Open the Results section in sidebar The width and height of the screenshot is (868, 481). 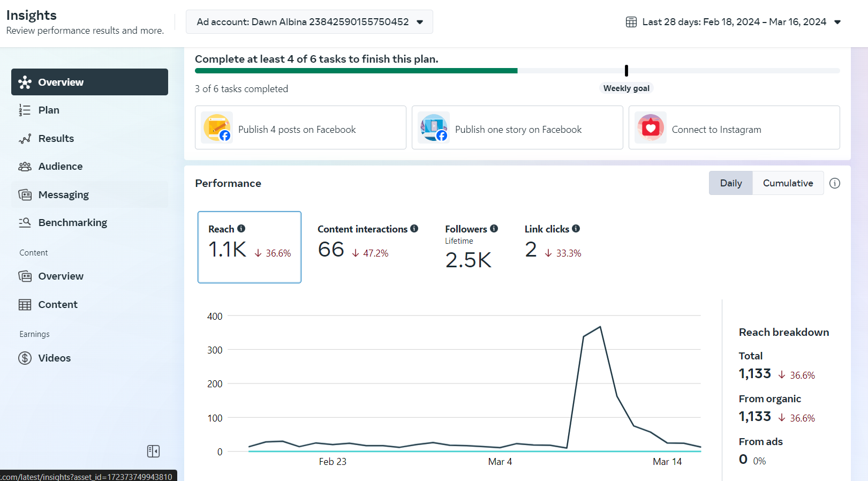tap(56, 138)
